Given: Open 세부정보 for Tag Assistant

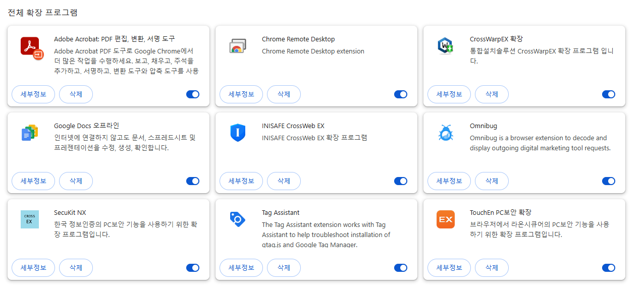Looking at the screenshot, I should tap(241, 268).
